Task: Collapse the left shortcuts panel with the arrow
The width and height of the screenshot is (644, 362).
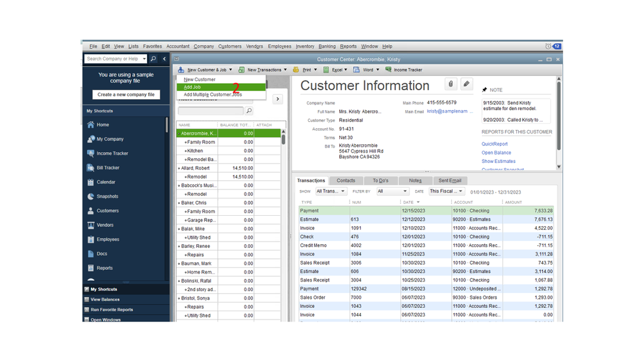Action: (x=164, y=59)
